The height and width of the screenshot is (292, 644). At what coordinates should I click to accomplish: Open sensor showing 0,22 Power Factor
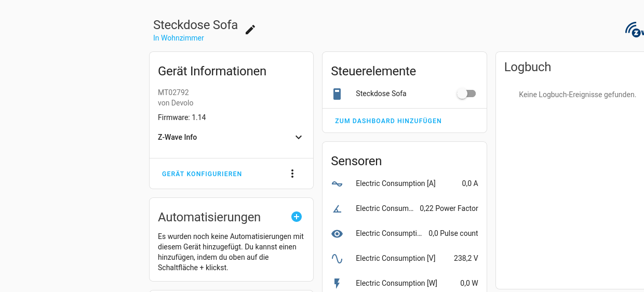click(x=405, y=208)
